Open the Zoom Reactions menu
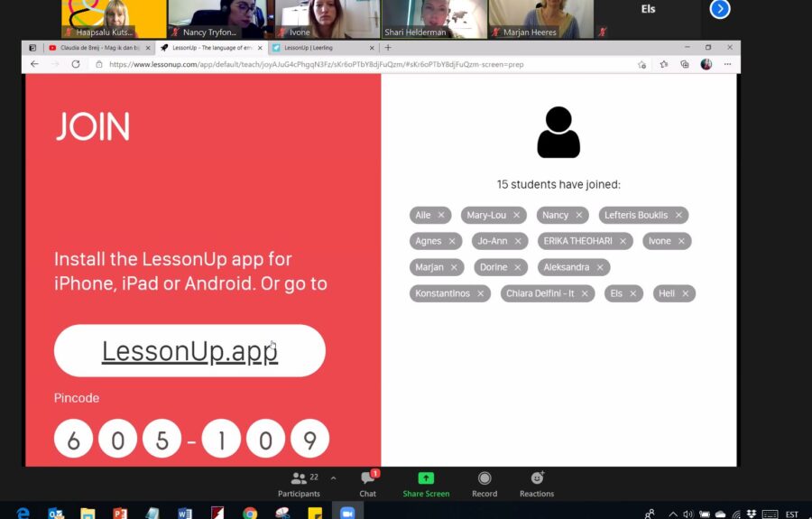This screenshot has height=519, width=812. pyautogui.click(x=537, y=485)
